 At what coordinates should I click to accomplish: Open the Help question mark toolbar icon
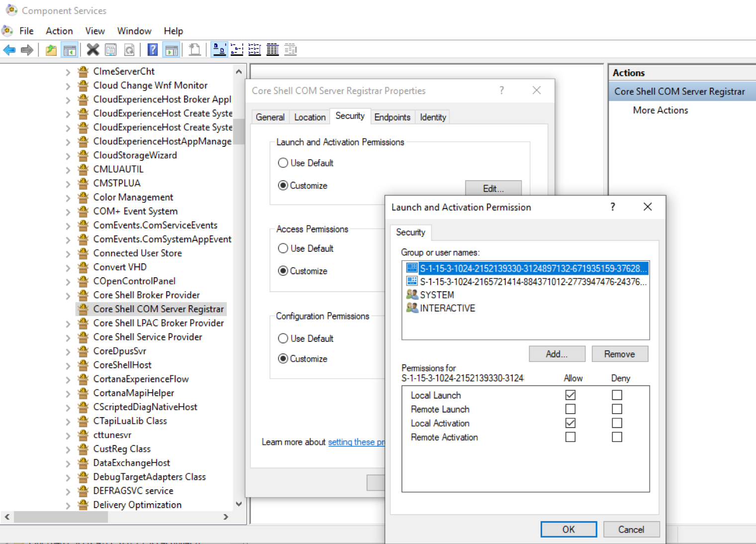(x=153, y=50)
